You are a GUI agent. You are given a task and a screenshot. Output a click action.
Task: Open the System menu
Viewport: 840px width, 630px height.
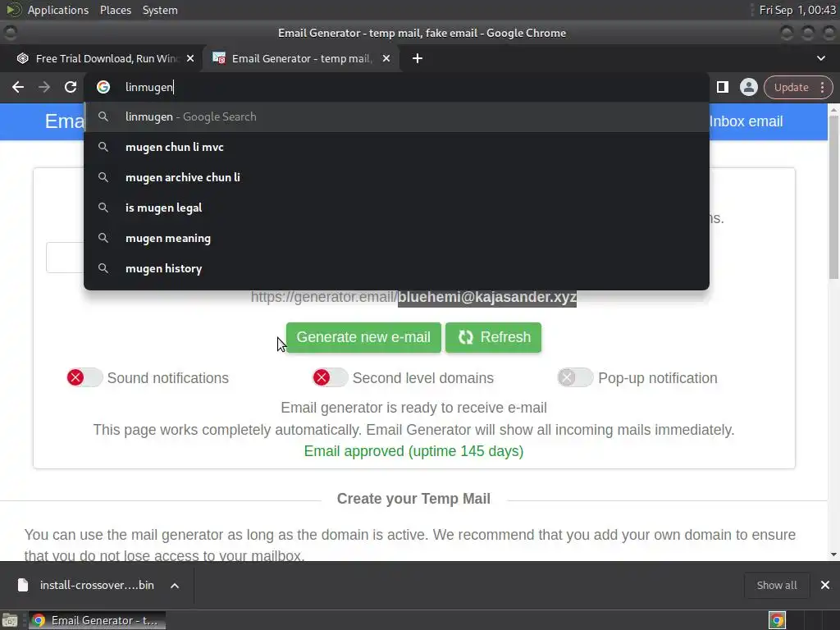(x=160, y=10)
